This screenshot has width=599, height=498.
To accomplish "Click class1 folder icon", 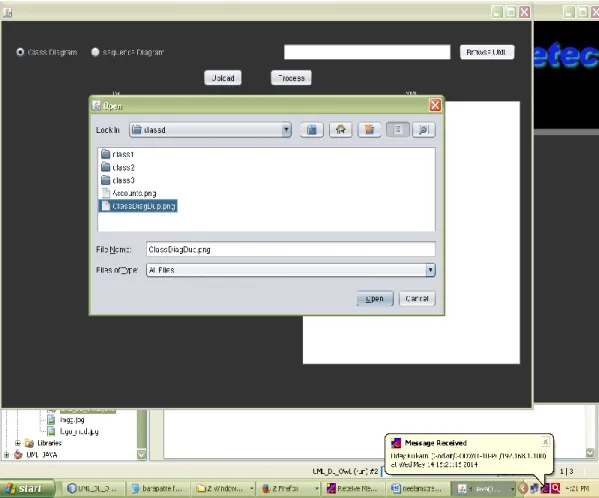I will coord(105,154).
